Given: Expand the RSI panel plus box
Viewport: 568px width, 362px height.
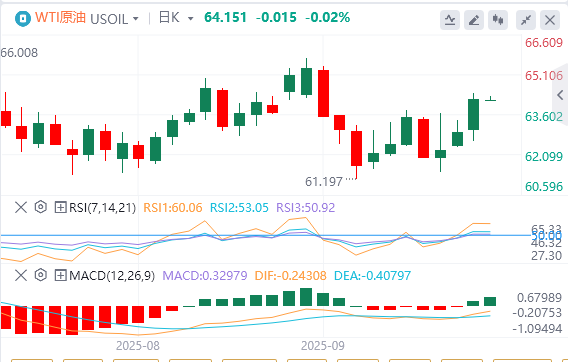Looking at the screenshot, I should point(60,208).
